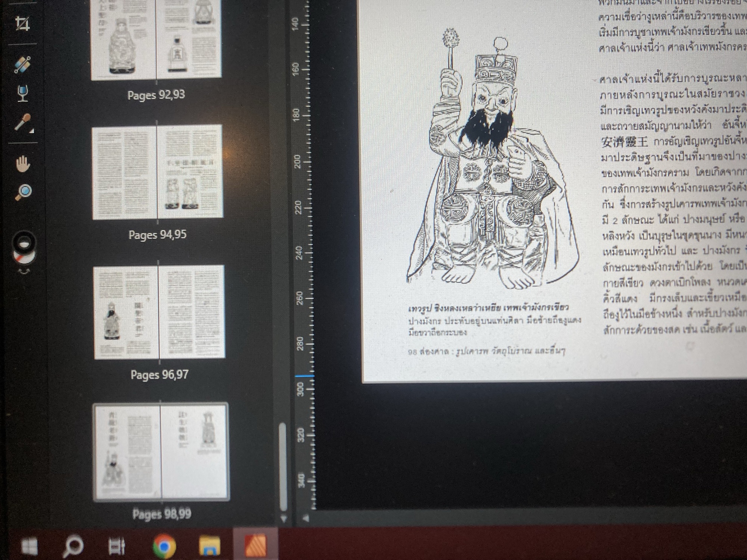
Task: Select the hand View tool
Action: (23, 164)
